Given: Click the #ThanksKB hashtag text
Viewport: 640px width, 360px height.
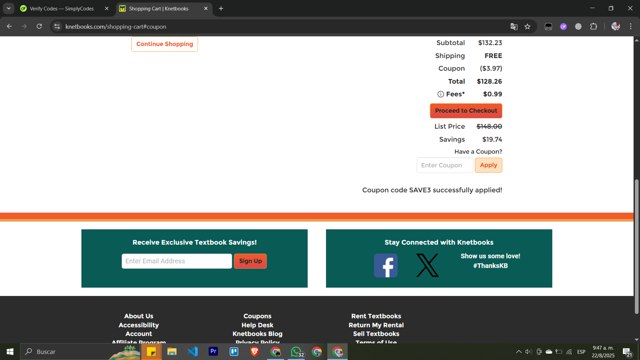Looking at the screenshot, I should click(491, 266).
